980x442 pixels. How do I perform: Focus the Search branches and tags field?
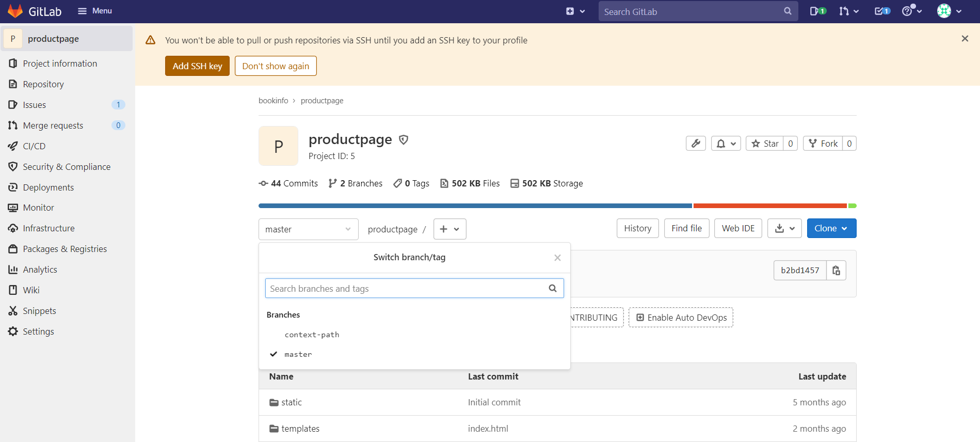tap(414, 288)
